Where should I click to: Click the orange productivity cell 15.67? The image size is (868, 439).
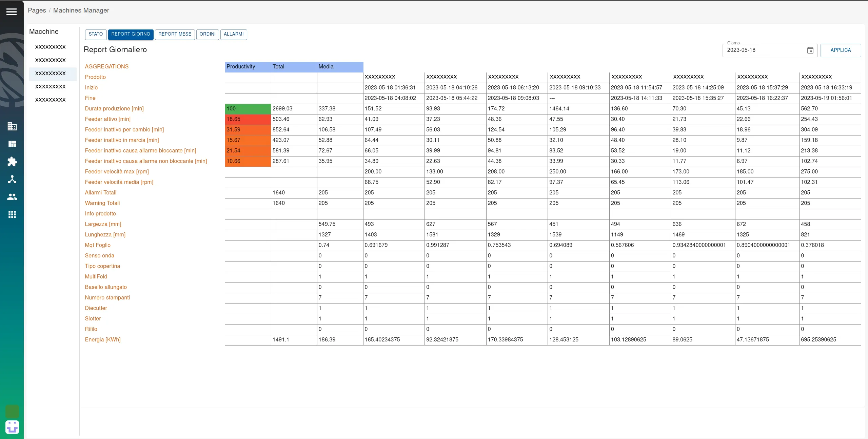point(248,140)
